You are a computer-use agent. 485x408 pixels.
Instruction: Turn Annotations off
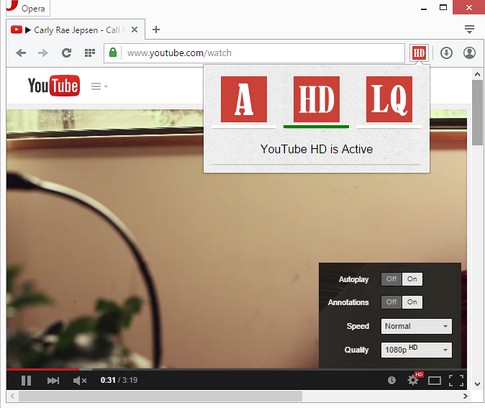coord(391,302)
